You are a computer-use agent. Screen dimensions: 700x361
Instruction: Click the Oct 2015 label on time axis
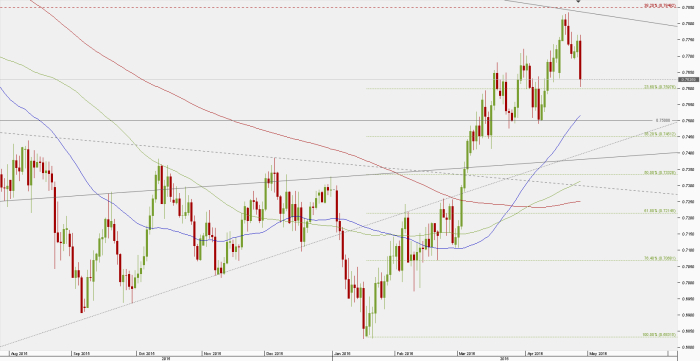click(x=146, y=353)
